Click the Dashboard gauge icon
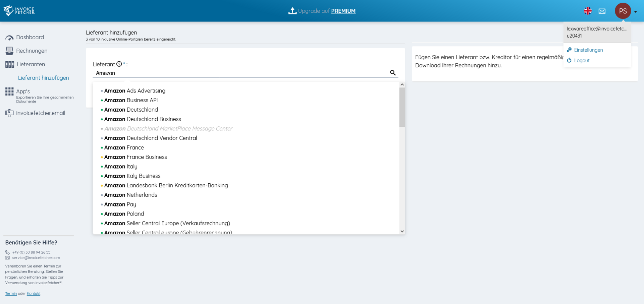The height and width of the screenshot is (304, 644). coord(9,38)
